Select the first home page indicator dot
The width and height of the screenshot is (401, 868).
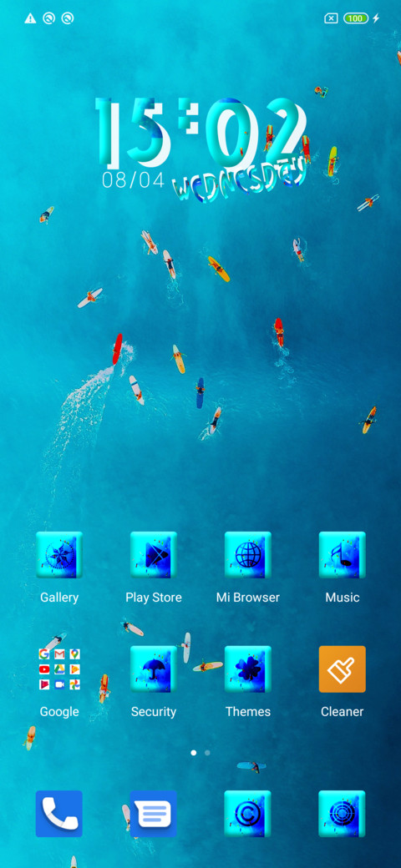point(193,753)
